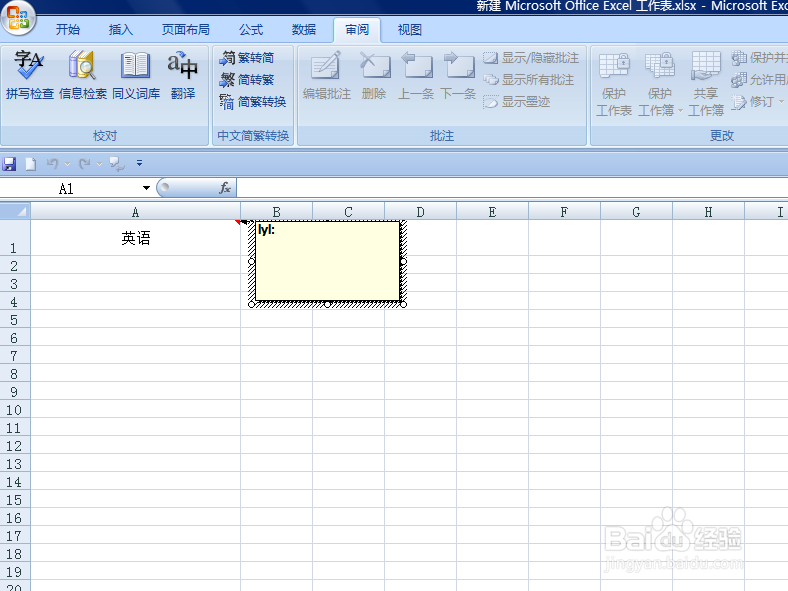Viewport: 788px width, 591px height.
Task: Select column E header
Action: point(492,212)
